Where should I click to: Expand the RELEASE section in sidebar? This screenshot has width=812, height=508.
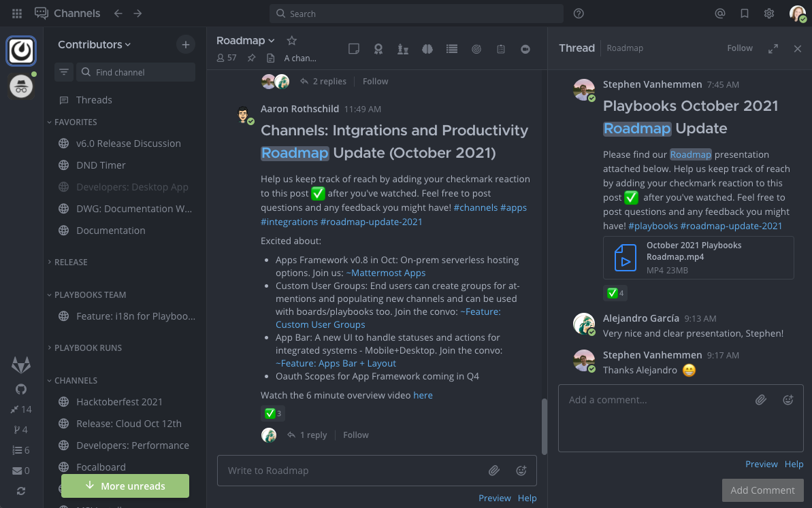click(70, 262)
